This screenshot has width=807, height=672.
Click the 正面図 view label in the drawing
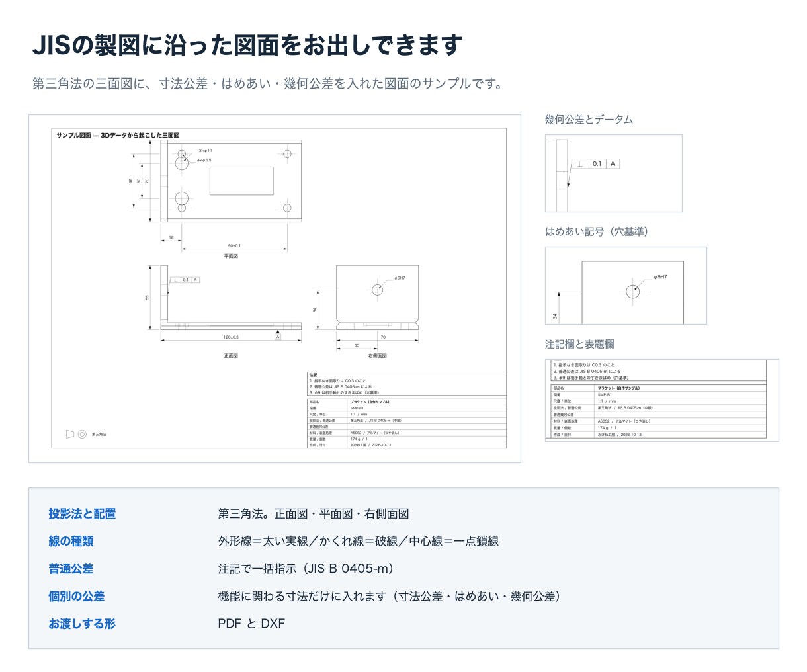[x=231, y=356]
